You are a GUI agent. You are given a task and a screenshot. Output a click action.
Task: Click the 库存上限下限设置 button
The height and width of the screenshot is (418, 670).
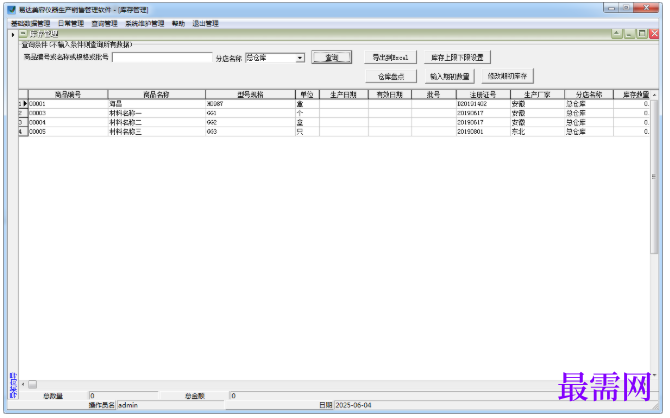click(x=457, y=57)
